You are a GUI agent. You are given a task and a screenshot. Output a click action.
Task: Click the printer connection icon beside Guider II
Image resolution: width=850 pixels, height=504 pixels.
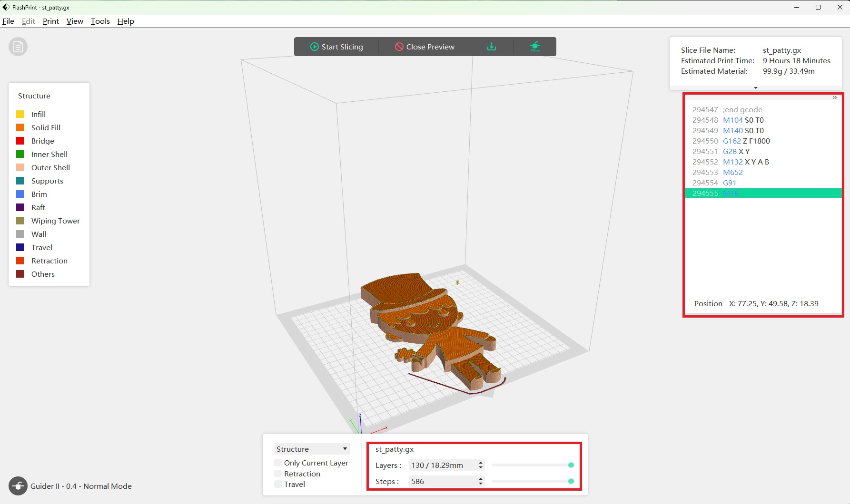pos(18,486)
